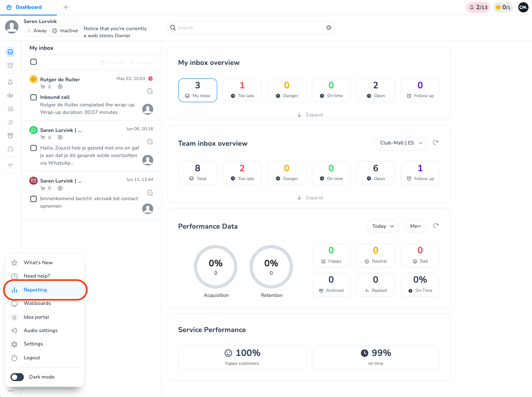Expand the My inbox overview section
The image size is (532, 397).
click(310, 115)
